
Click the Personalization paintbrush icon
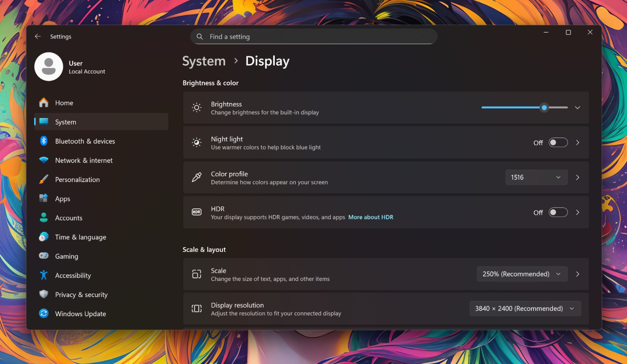click(44, 179)
